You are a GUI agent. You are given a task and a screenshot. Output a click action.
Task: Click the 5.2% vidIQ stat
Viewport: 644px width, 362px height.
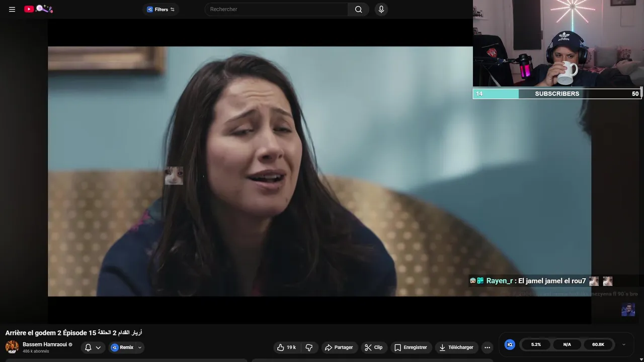tap(536, 344)
